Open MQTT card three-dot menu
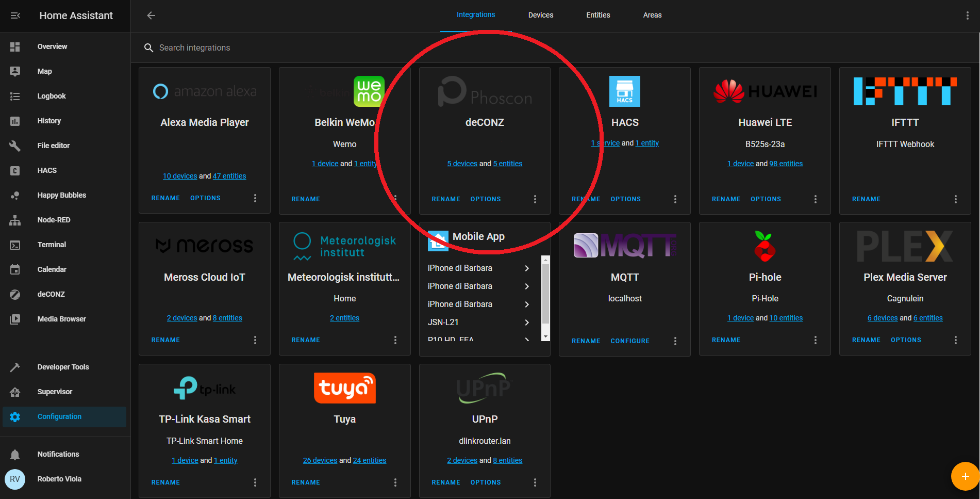 675,341
